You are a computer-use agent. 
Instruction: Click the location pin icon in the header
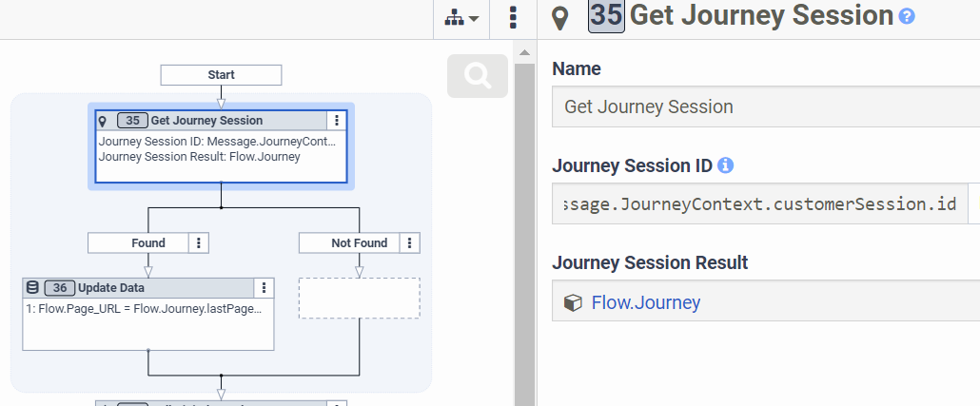coord(561,18)
